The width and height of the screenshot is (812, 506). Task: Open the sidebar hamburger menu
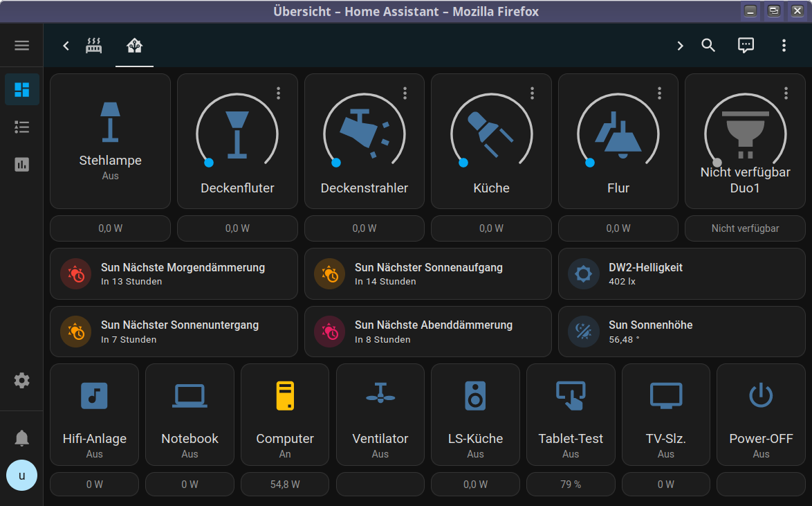(x=21, y=46)
